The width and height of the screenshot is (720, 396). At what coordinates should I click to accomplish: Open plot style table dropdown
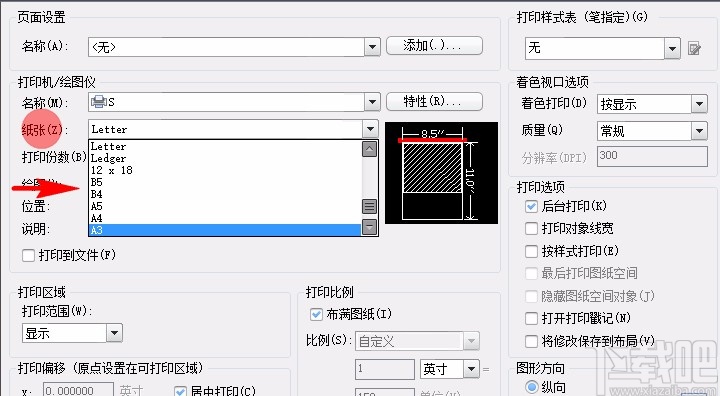point(672,48)
